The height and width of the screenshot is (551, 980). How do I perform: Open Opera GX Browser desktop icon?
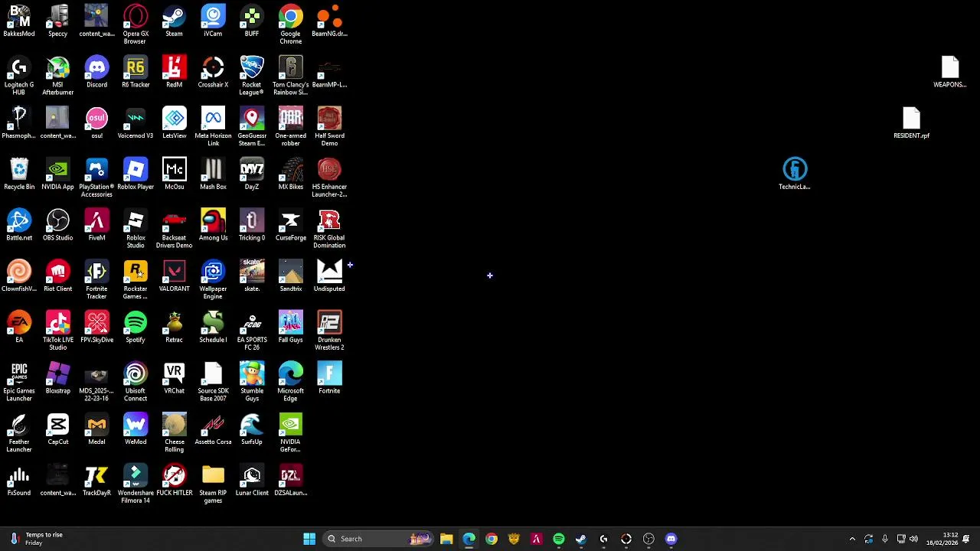point(136,24)
